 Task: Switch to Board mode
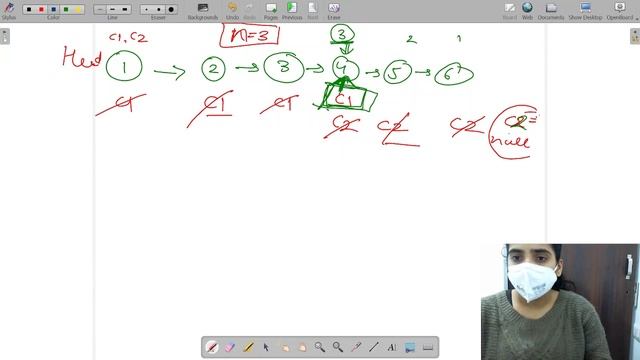[x=509, y=11]
